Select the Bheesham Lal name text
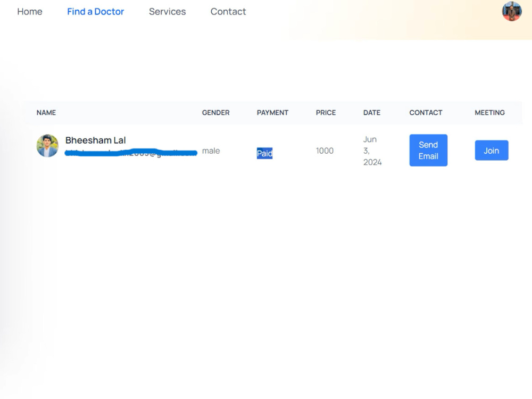532x399 pixels. (x=96, y=140)
